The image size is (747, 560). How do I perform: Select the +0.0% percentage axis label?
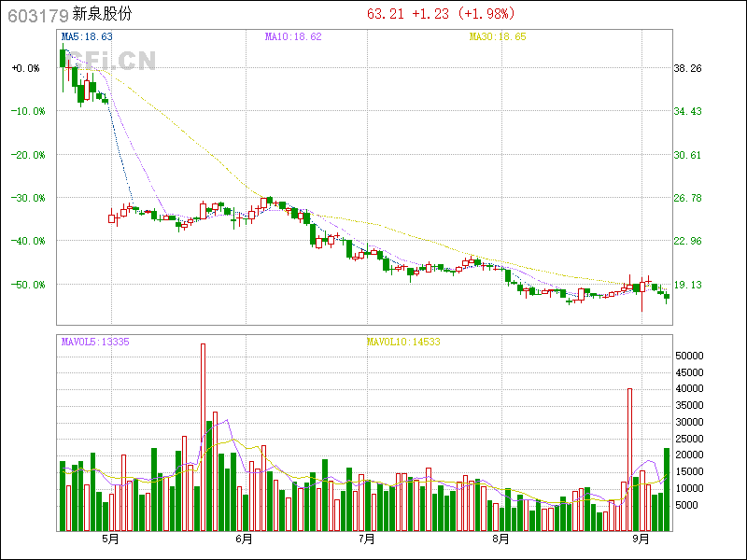tap(26, 68)
